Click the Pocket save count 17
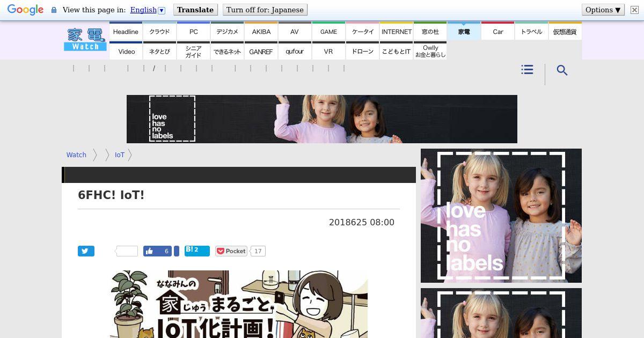The image size is (644, 338). coord(258,251)
